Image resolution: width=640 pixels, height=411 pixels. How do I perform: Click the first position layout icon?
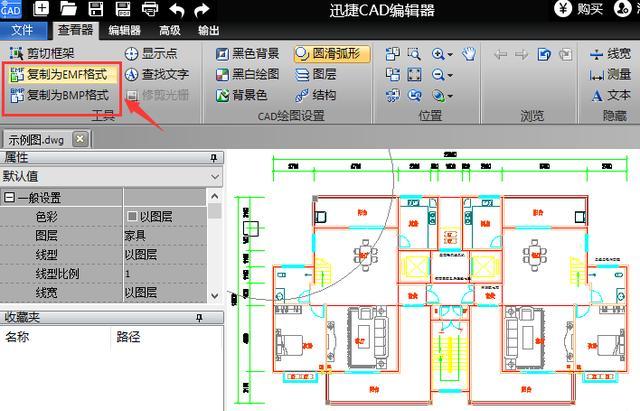[393, 53]
